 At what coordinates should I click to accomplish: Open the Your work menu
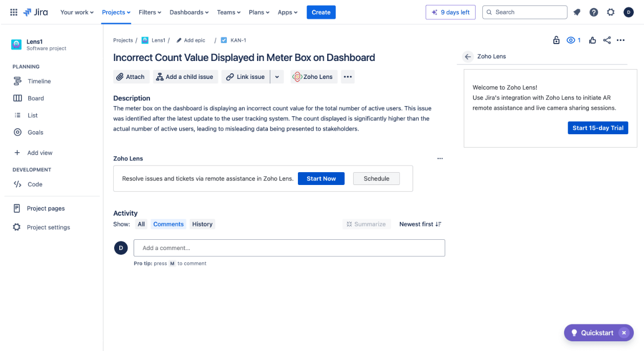[76, 12]
